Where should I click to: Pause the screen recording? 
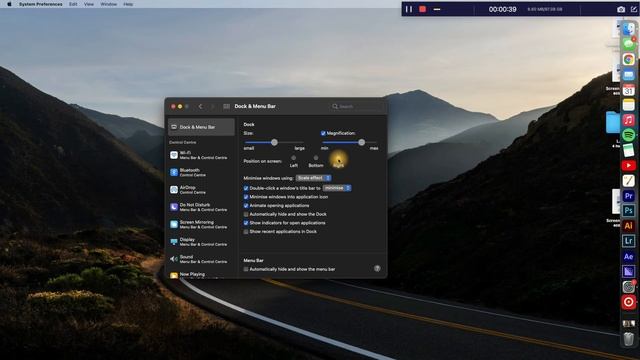coord(409,9)
